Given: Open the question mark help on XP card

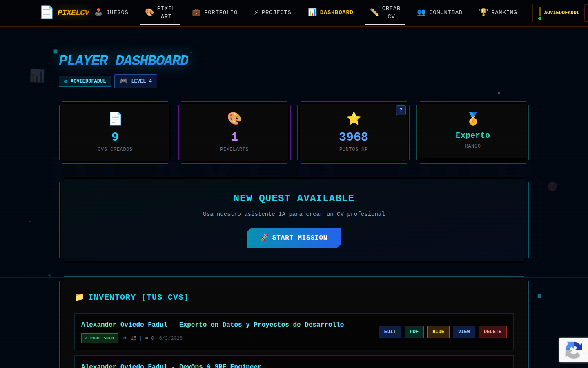Looking at the screenshot, I should click(401, 110).
